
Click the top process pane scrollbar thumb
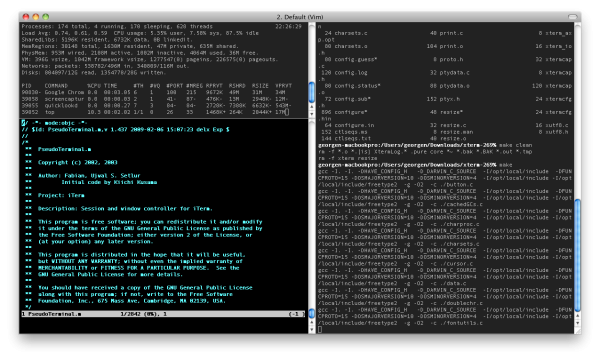(311, 92)
